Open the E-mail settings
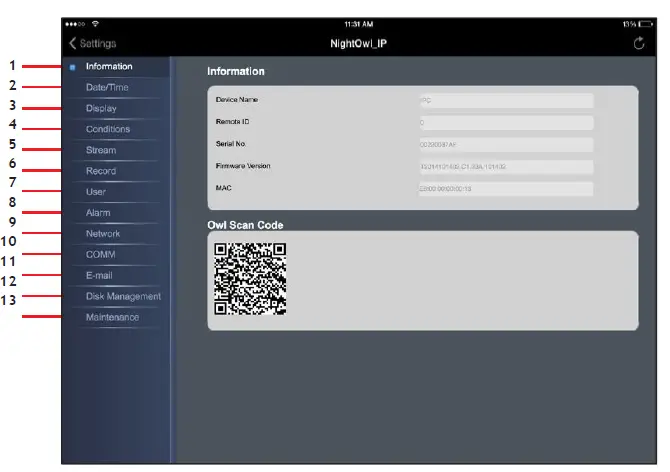This screenshot has height=472, width=670. (x=99, y=276)
